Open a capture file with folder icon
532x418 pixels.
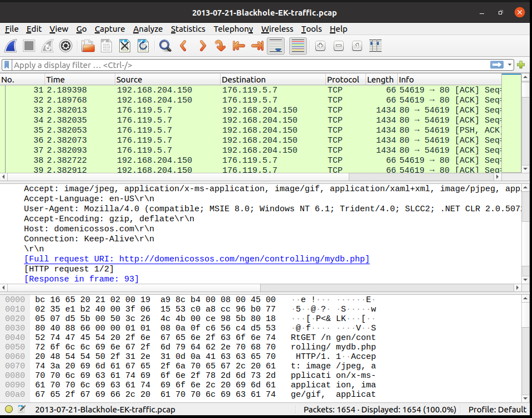click(88, 46)
